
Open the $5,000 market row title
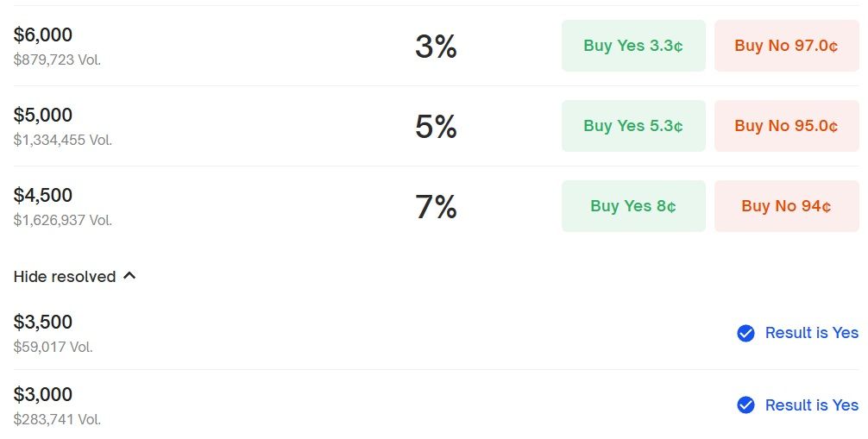pos(42,116)
